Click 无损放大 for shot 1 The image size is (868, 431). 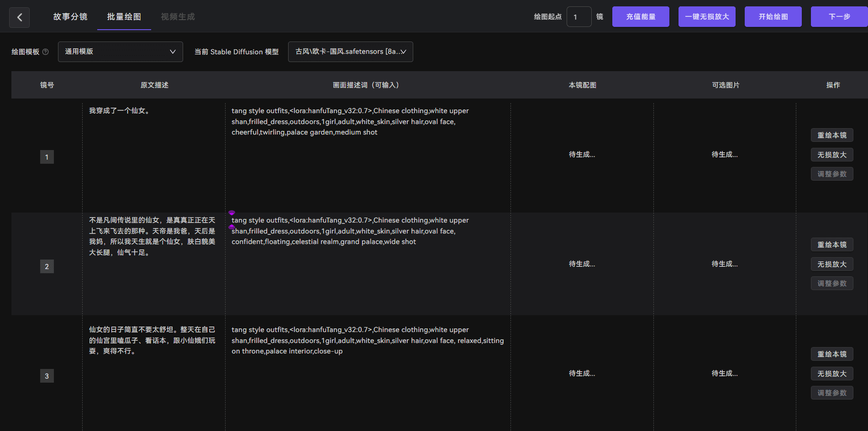[832, 155]
